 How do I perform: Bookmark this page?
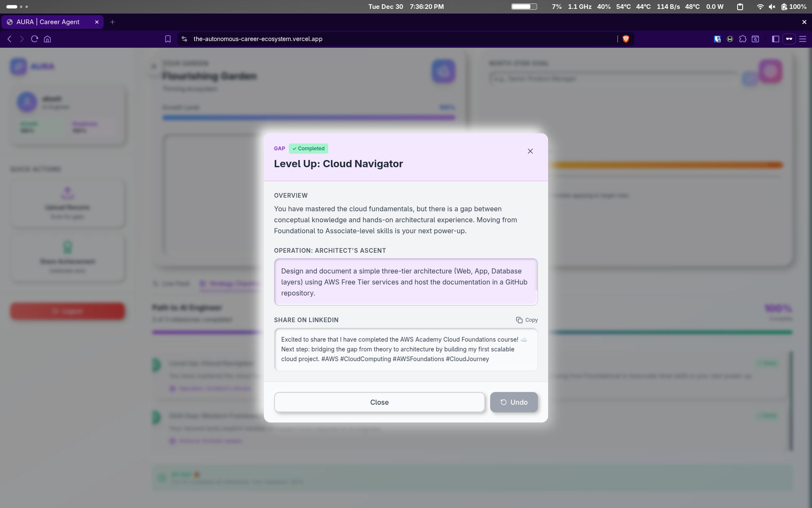coord(168,39)
